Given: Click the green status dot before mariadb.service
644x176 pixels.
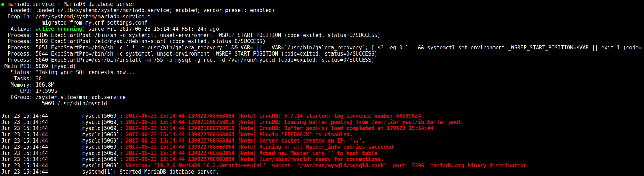Looking at the screenshot, I should pos(3,4).
